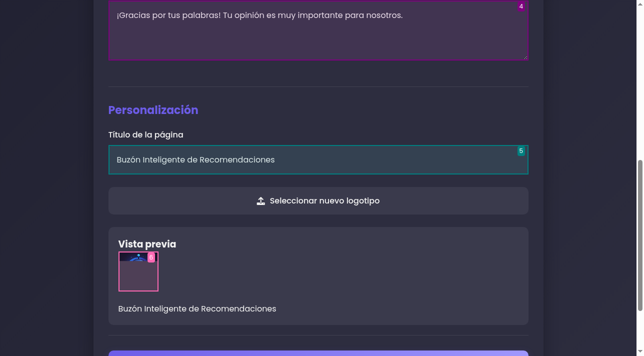Click the "Personalización" section heading
The image size is (644, 356).
tap(153, 110)
